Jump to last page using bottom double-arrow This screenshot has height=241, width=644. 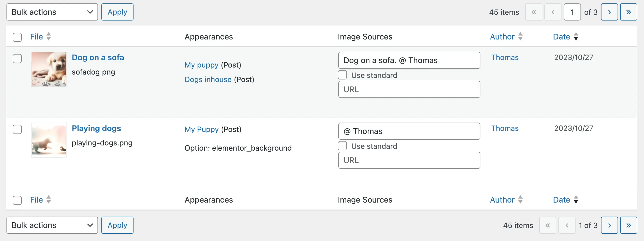coord(628,225)
